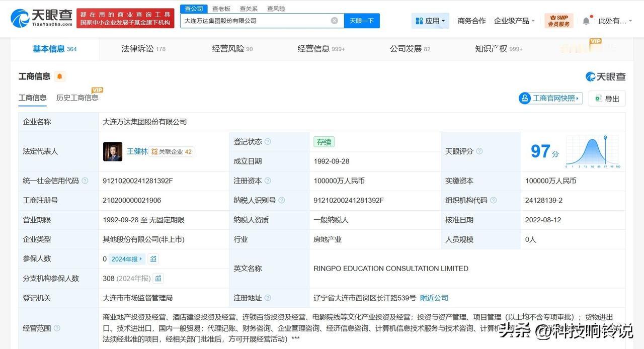Image resolution: width=644 pixels, height=349 pixels.
Task: Click the 王健林 portrait photo
Action: click(113, 151)
